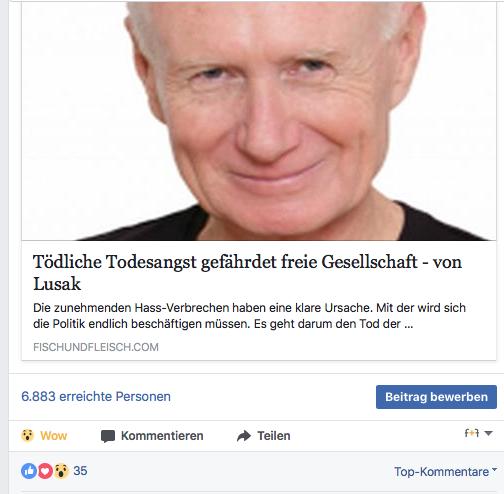The height and width of the screenshot is (494, 504).
Task: Open the Top-Kommentare sorting dropdown
Action: pyautogui.click(x=445, y=472)
